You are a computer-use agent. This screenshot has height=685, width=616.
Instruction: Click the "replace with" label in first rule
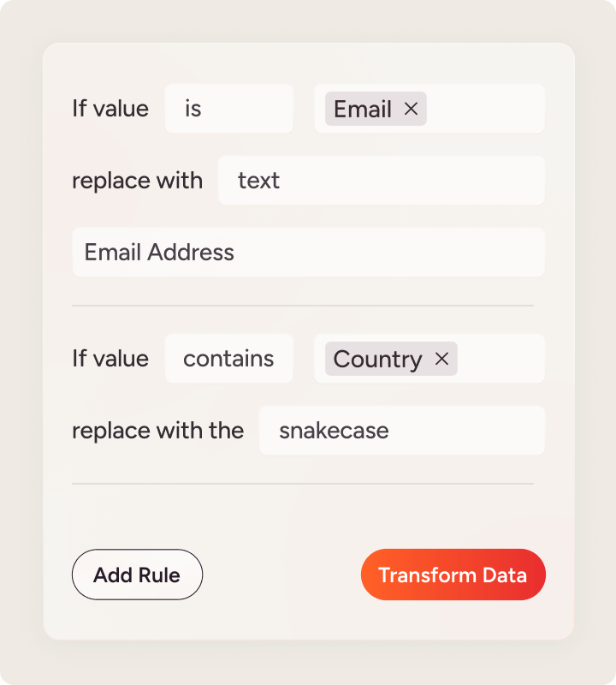(x=137, y=181)
